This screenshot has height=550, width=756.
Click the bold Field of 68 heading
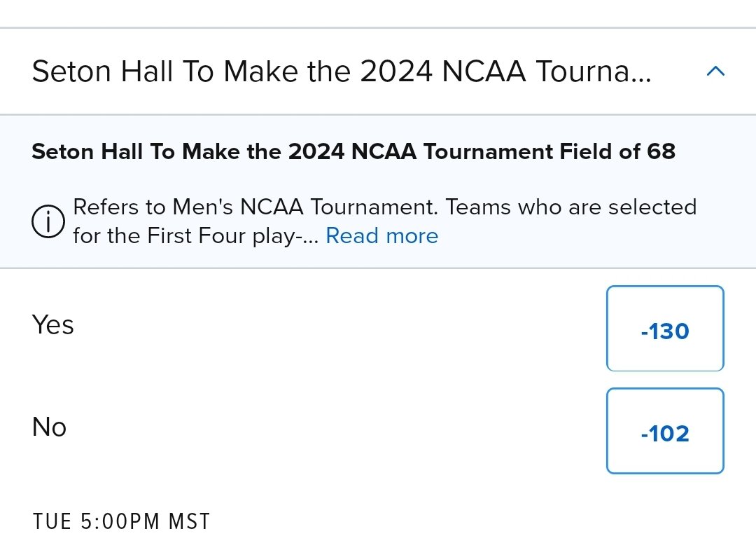(x=353, y=152)
